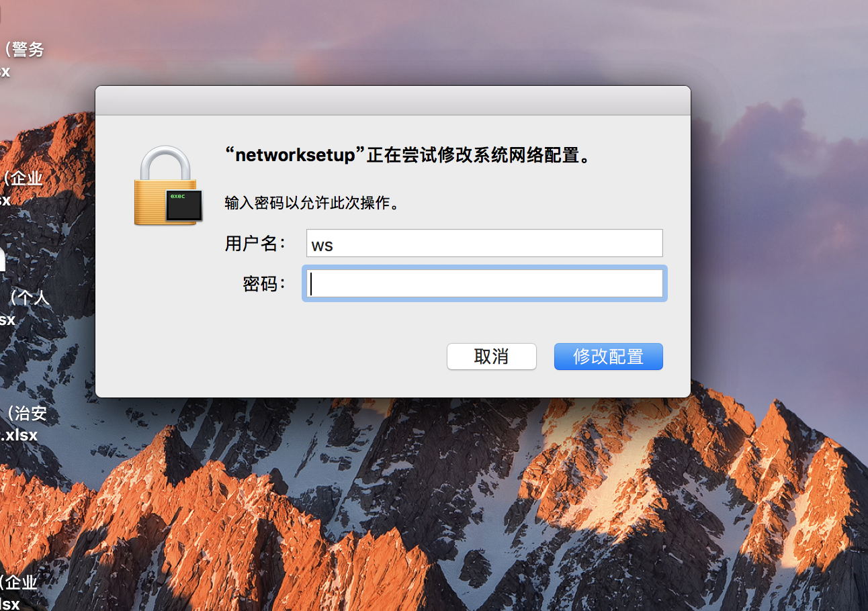
Task: Click the 密码 label
Action: click(265, 284)
